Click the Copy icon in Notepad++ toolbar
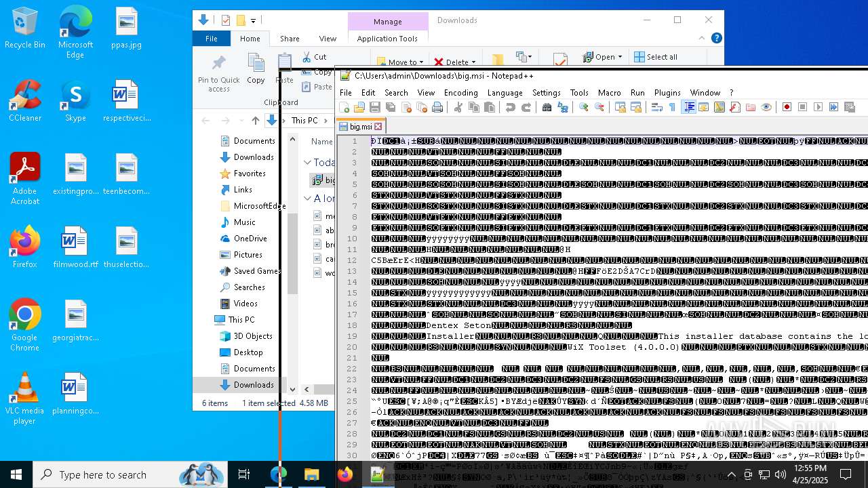Screen dimensions: 868x488 point(474,107)
